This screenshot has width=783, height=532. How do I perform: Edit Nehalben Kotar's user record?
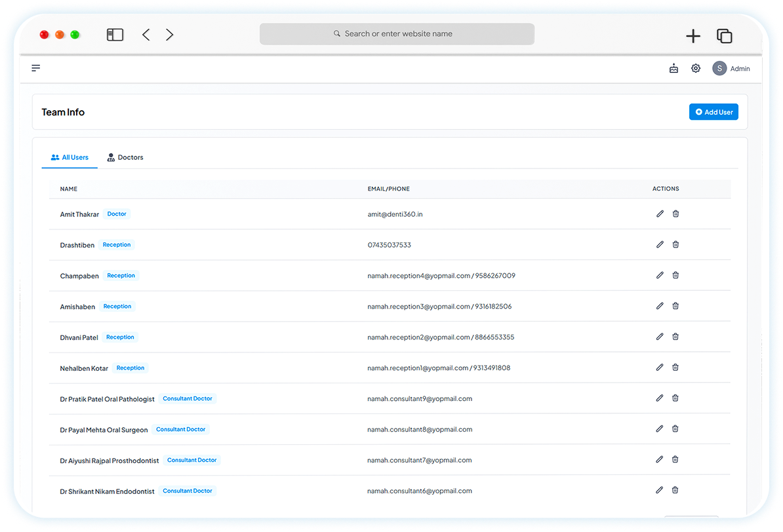[660, 368]
